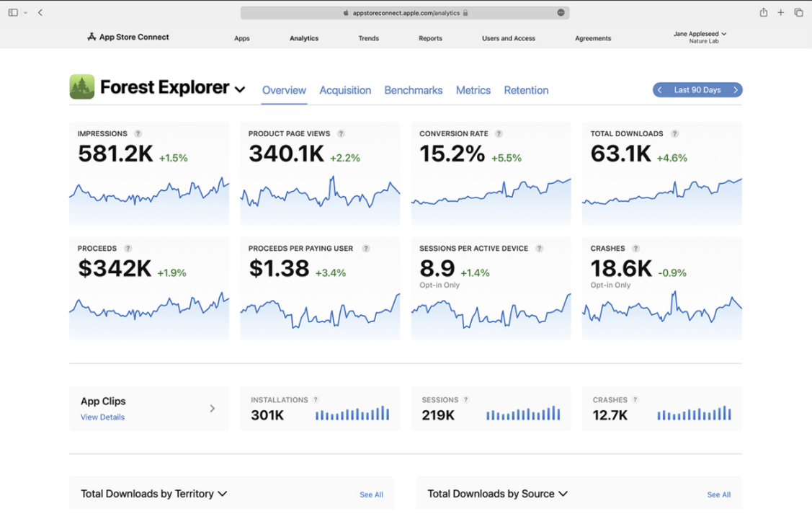This screenshot has height=519, width=812.
Task: Click Conversion Rate help icon
Action: (499, 133)
